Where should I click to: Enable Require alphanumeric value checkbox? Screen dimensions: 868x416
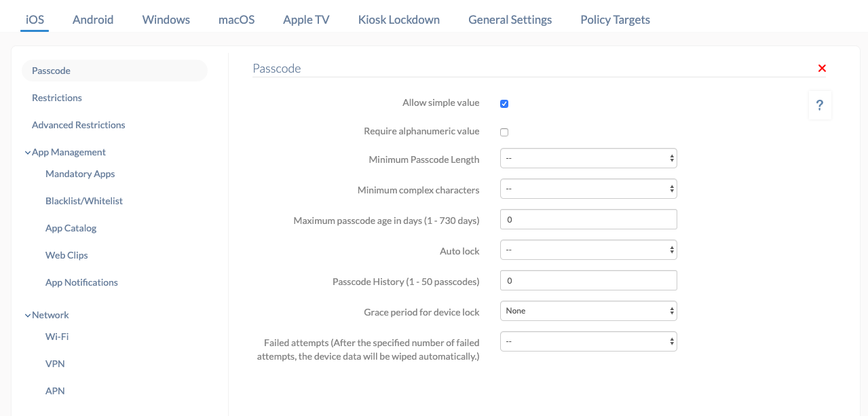(504, 132)
